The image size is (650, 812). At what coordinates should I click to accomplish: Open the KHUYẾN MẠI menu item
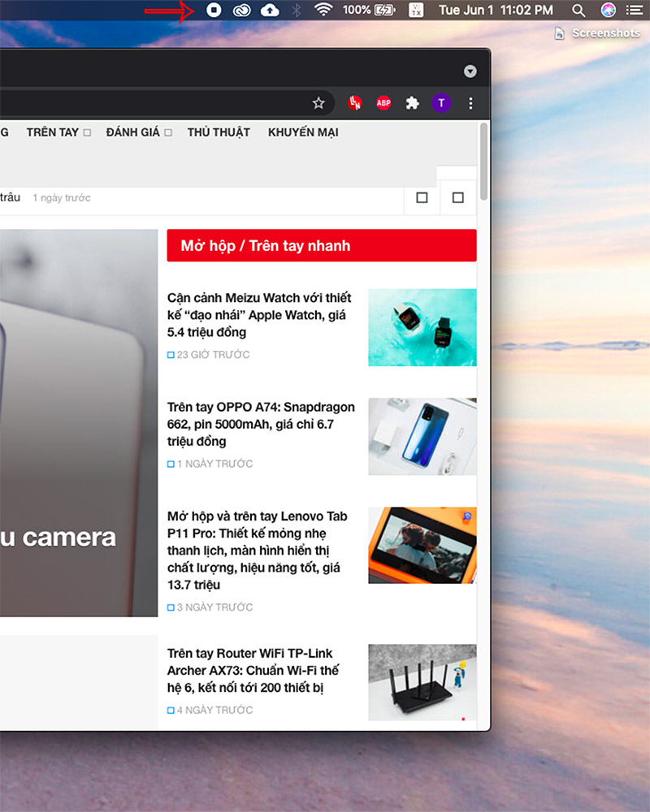click(303, 132)
